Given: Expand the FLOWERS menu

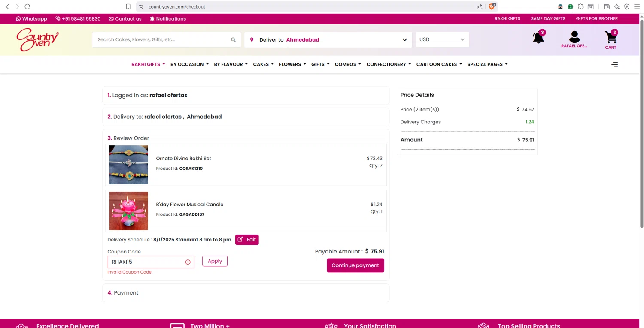Looking at the screenshot, I should coord(292,64).
